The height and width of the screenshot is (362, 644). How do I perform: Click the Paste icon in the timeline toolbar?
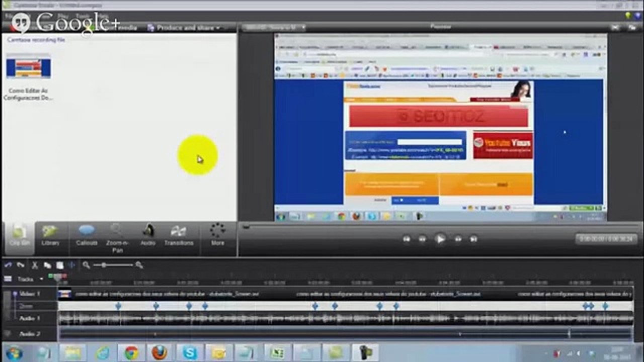coord(59,265)
